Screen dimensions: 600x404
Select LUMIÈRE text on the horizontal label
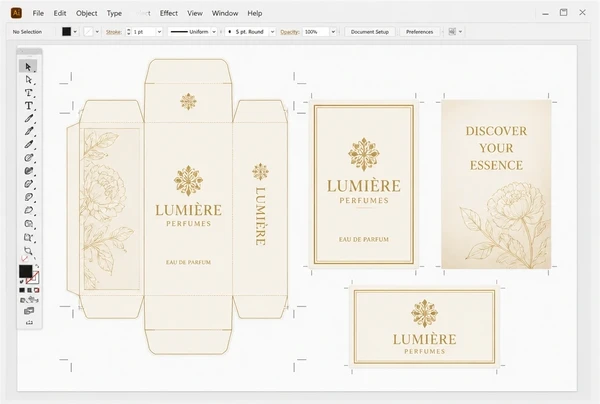coord(424,339)
